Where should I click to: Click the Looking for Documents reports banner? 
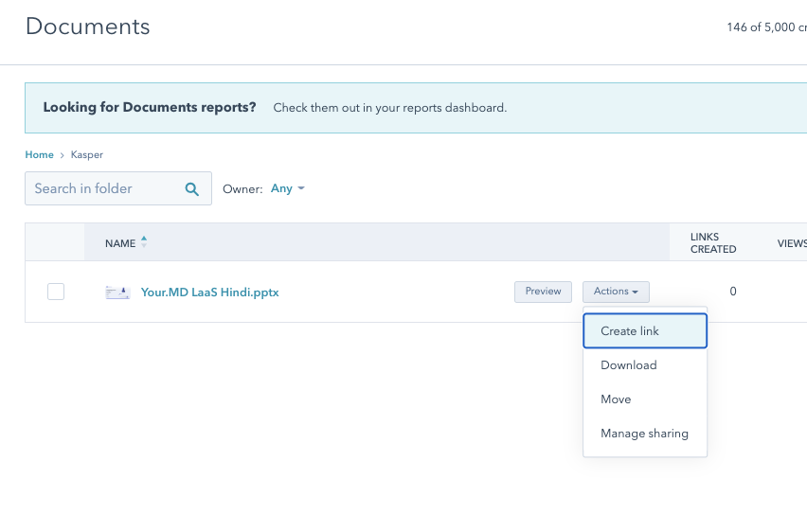click(x=275, y=108)
